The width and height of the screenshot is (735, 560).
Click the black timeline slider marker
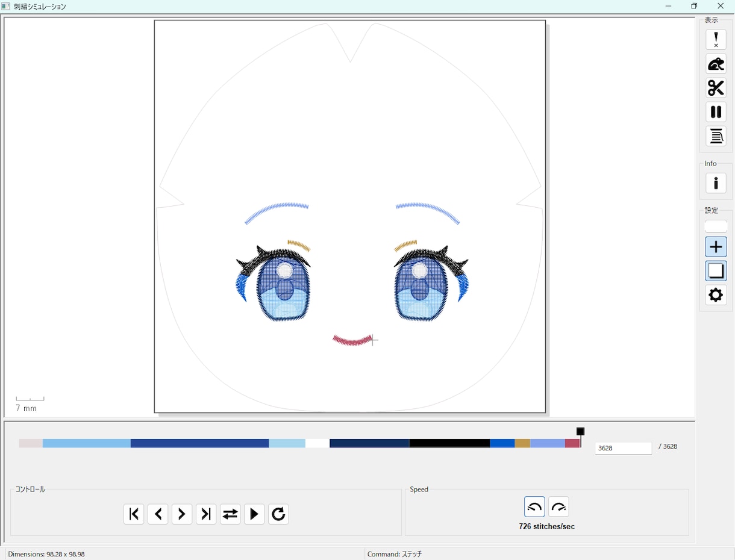[580, 432]
